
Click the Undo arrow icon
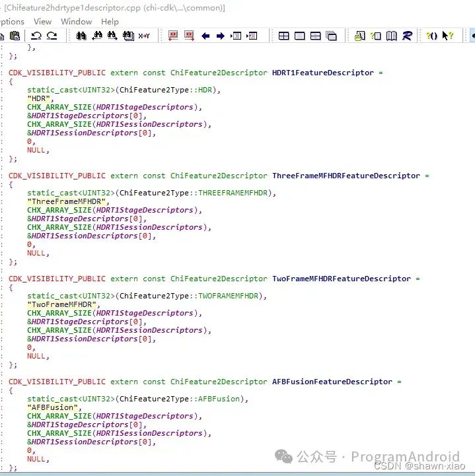[x=36, y=36]
